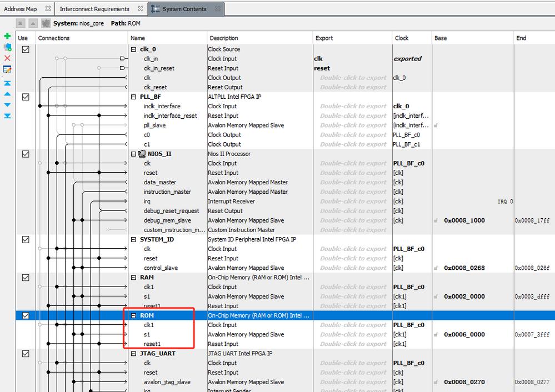Image resolution: width=555 pixels, height=392 pixels.
Task: Open the edit parameters icon in the sidebar
Action: pos(7,69)
